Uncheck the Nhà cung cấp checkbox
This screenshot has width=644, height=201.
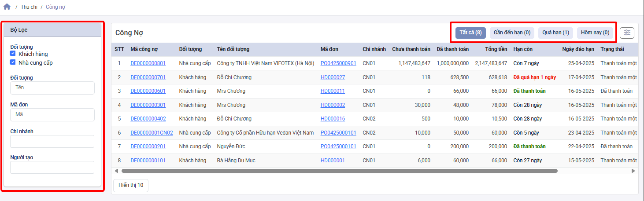13,62
